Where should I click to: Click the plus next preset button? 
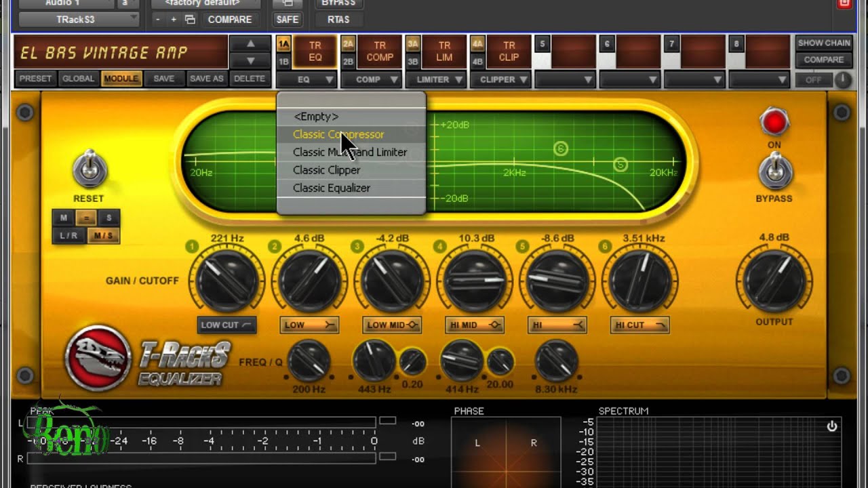174,20
